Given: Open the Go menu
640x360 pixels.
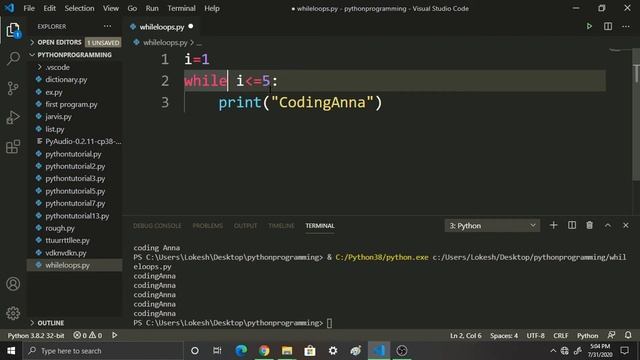Looking at the screenshot, I should 132,8.
